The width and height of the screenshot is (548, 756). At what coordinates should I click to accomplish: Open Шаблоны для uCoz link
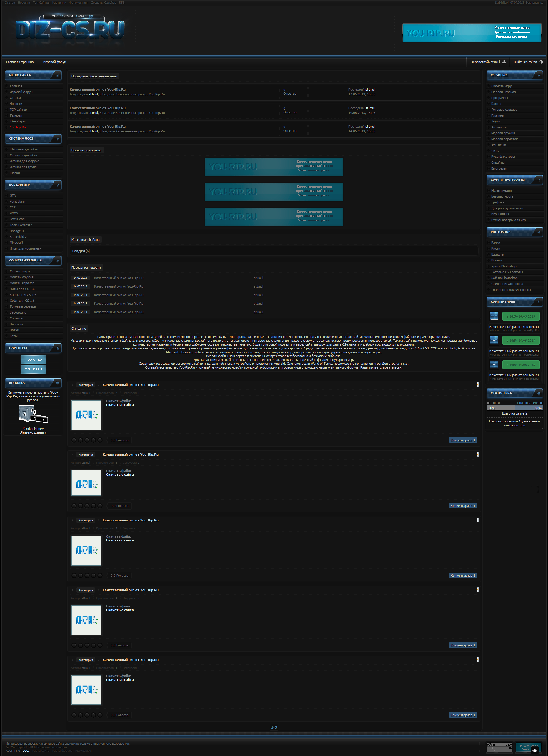(x=24, y=149)
